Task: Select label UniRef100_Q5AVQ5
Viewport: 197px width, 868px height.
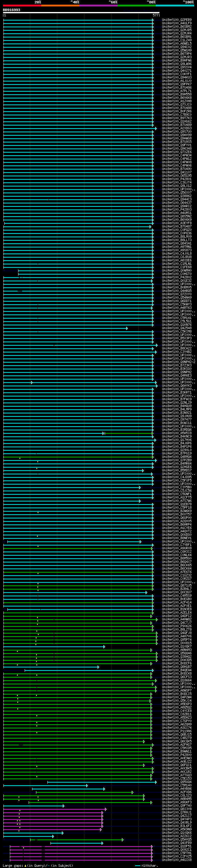Action: [176, 839]
